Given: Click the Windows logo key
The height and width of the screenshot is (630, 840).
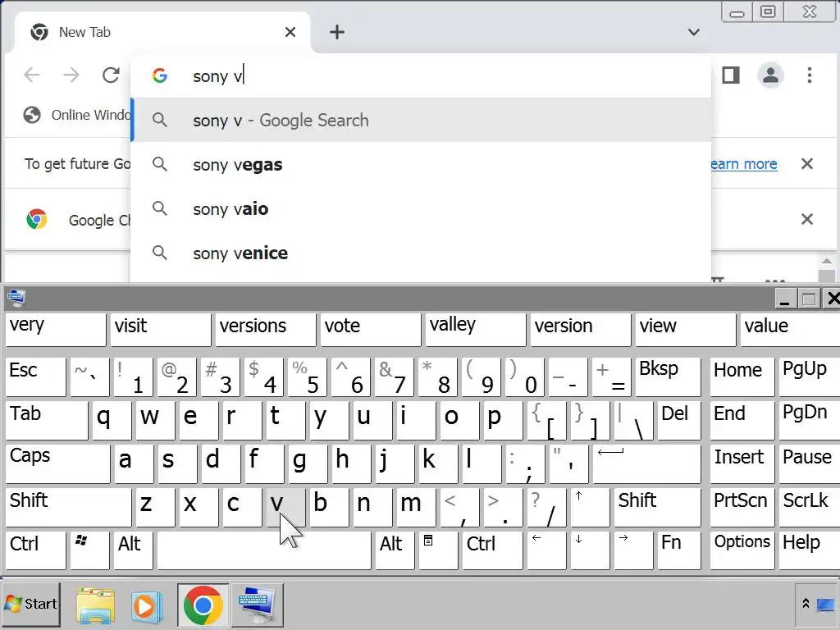Looking at the screenshot, I should [x=89, y=550].
